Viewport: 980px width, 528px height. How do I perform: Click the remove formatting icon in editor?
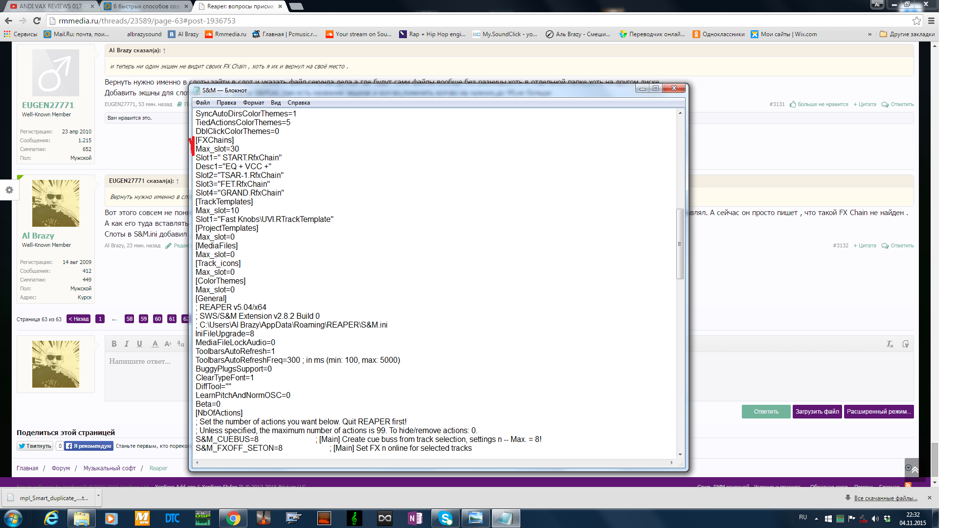[890, 344]
